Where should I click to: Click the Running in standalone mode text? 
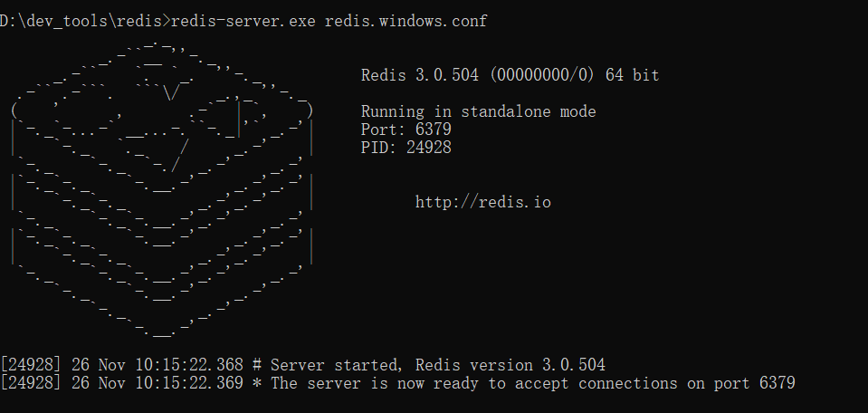pos(478,111)
